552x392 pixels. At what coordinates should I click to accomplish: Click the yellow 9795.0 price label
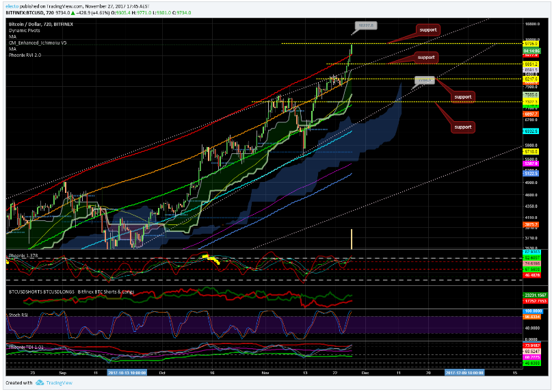(531, 44)
